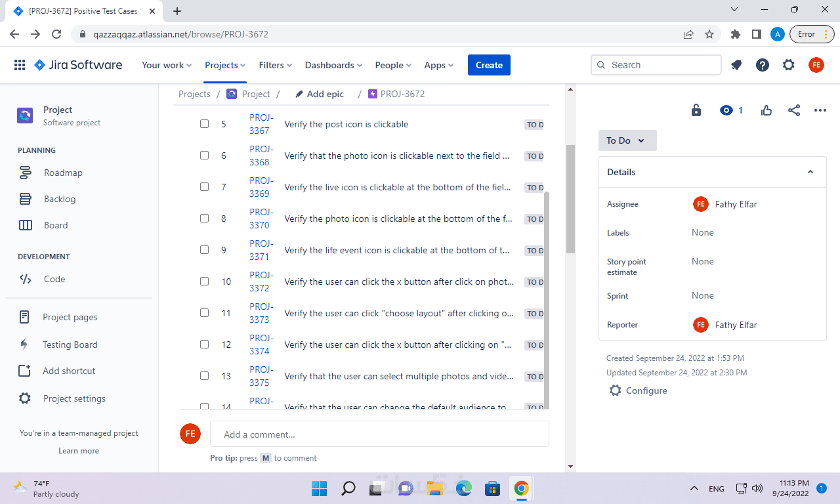
Task: Click the Jira Software logo
Action: tap(78, 65)
